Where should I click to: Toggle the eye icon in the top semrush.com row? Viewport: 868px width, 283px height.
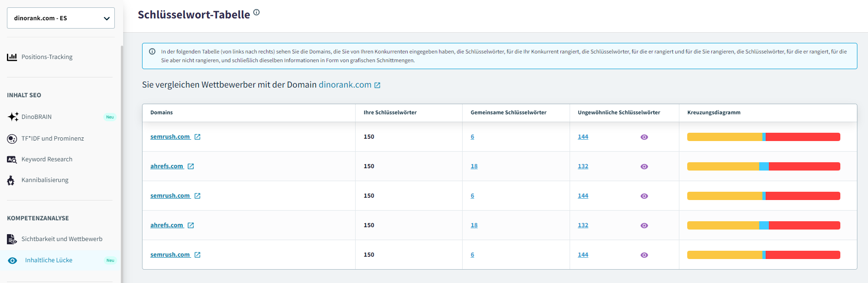pos(644,137)
